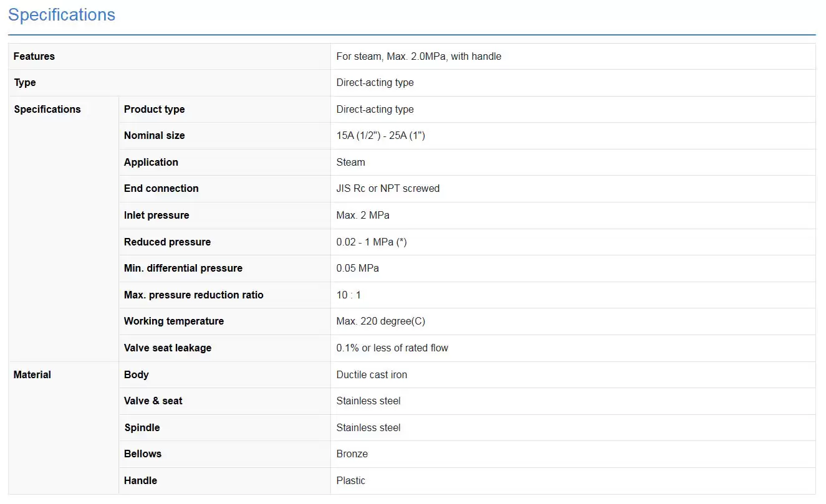Viewport: 826px width, 504px height.
Task: Select 'Min. differential pressure' label
Action: coord(183,268)
